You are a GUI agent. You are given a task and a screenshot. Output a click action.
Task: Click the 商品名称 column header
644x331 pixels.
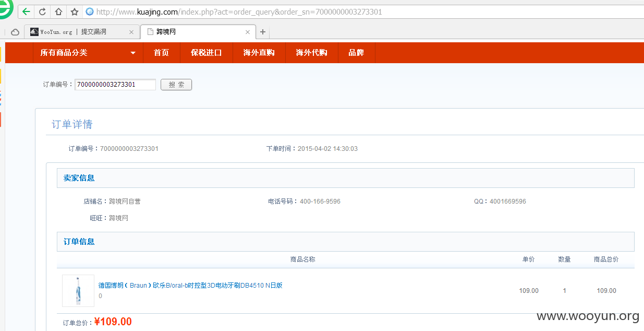tap(303, 259)
